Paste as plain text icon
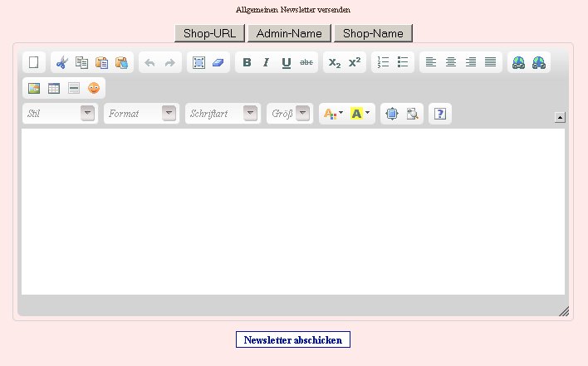This screenshot has height=366, width=588. (121, 62)
